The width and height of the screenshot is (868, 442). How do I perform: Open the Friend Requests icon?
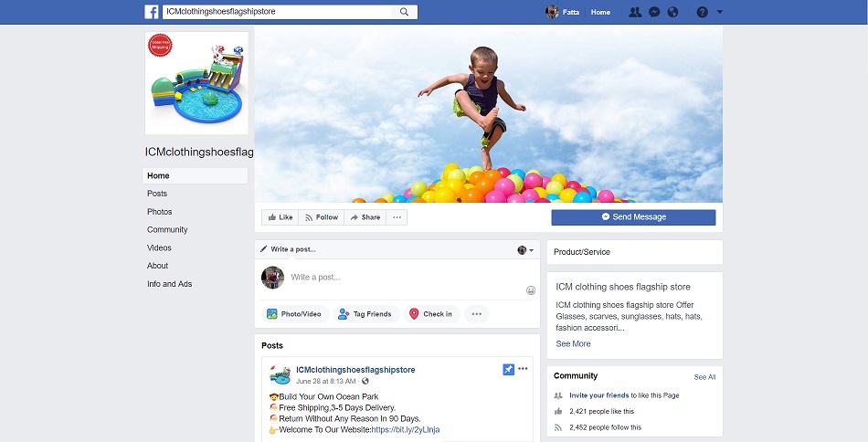[x=635, y=12]
